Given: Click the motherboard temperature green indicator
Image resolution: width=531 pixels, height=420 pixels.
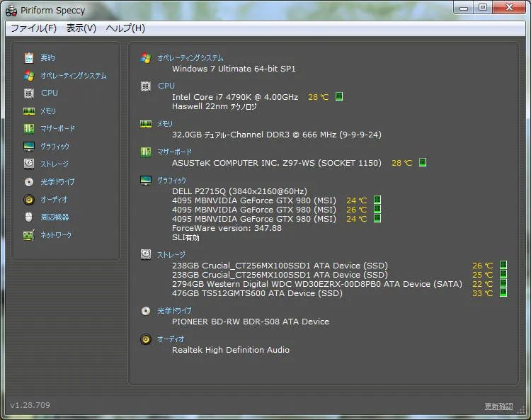Looking at the screenshot, I should tap(423, 162).
